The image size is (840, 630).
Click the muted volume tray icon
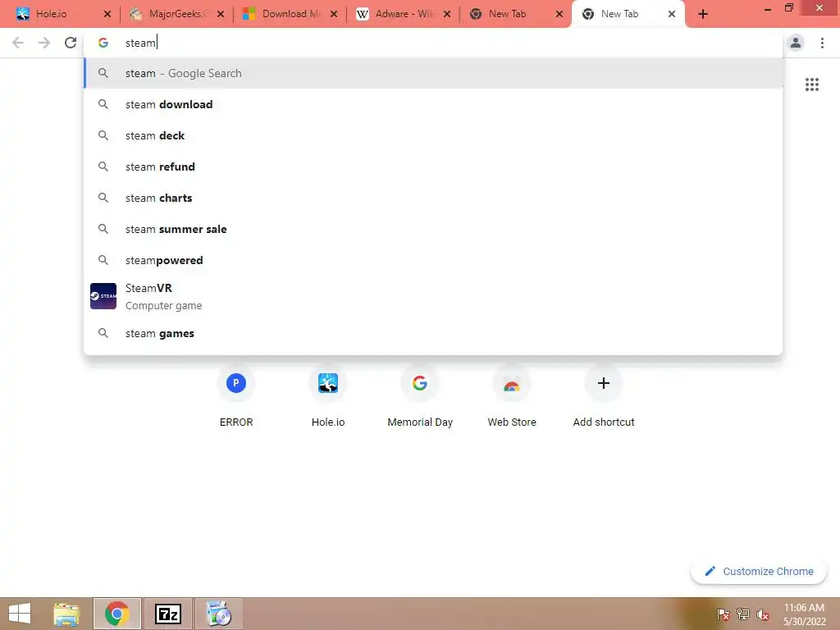[762, 614]
